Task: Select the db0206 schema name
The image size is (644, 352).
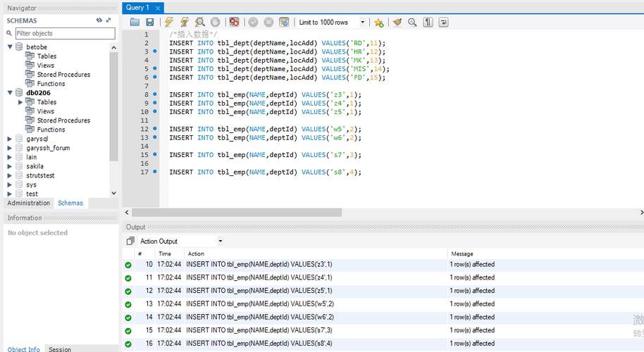Action: click(x=38, y=93)
